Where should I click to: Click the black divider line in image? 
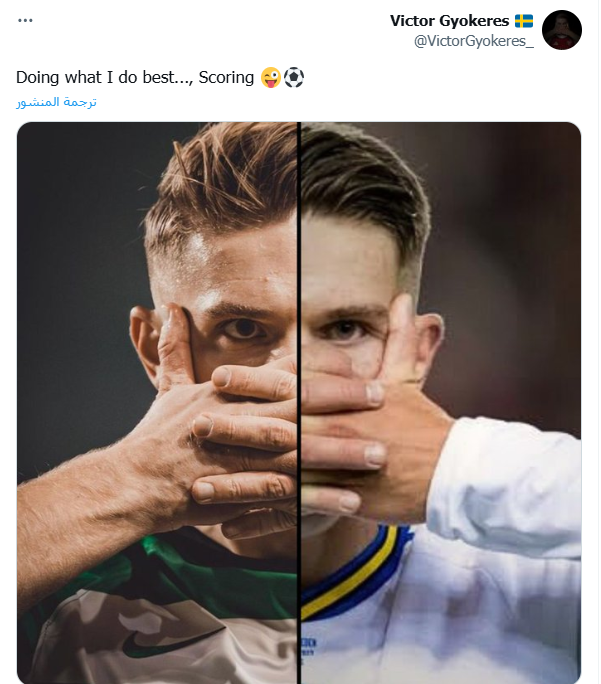click(x=299, y=400)
